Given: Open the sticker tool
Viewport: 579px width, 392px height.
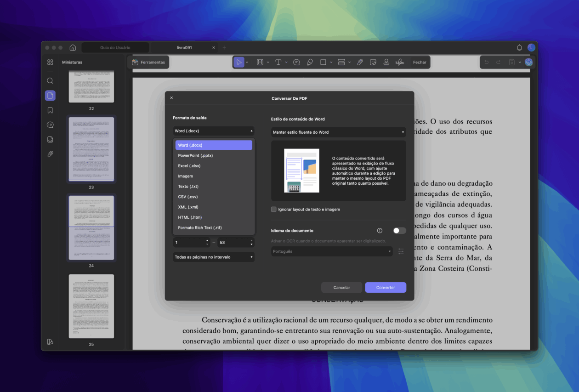Looking at the screenshot, I should (373, 62).
